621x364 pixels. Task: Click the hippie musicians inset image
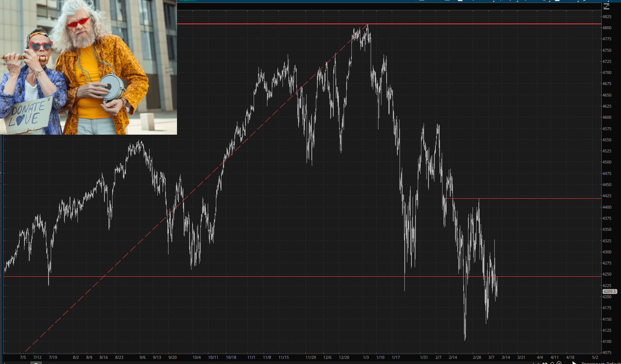coord(89,67)
